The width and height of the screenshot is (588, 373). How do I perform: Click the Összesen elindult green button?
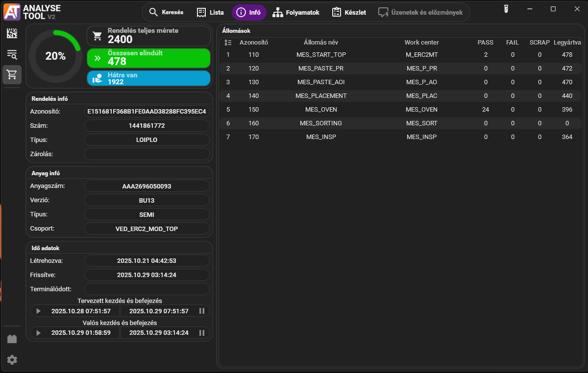coord(148,58)
